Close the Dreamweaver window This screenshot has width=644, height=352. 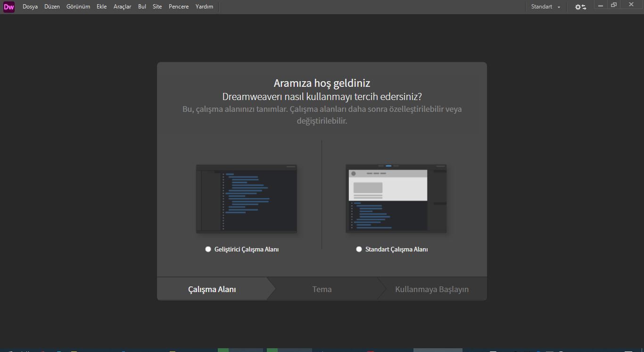tap(631, 5)
